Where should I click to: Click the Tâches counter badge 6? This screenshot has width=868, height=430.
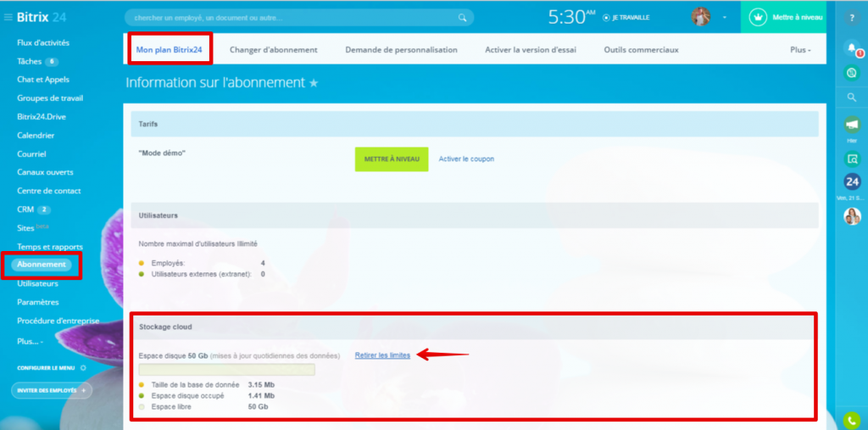[52, 62]
